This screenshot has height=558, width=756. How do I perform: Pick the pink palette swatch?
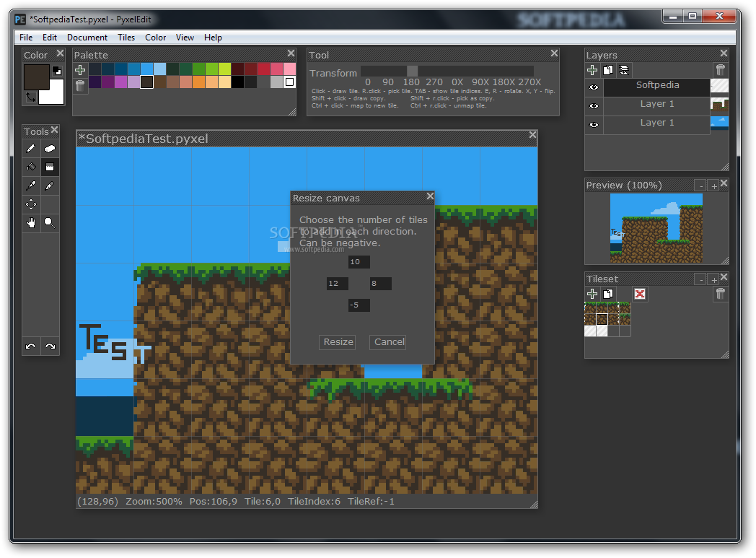click(x=289, y=69)
